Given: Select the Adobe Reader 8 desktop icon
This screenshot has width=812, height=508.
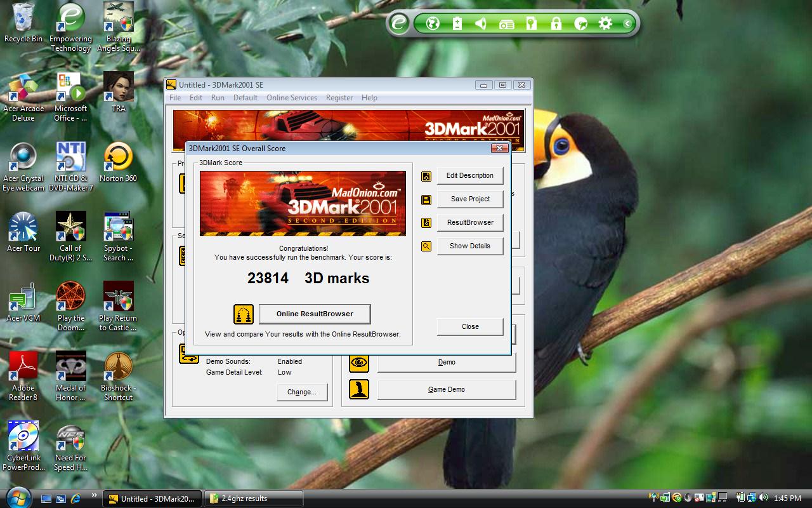Looking at the screenshot, I should [x=23, y=376].
